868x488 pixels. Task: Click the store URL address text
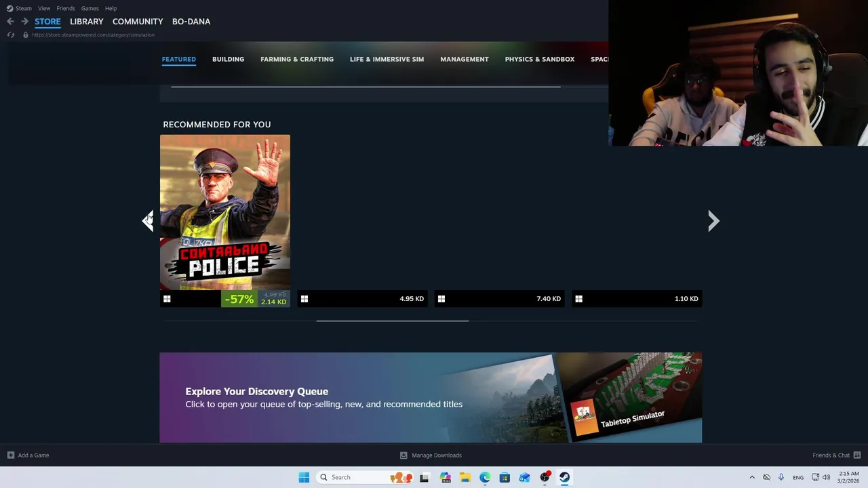point(93,35)
